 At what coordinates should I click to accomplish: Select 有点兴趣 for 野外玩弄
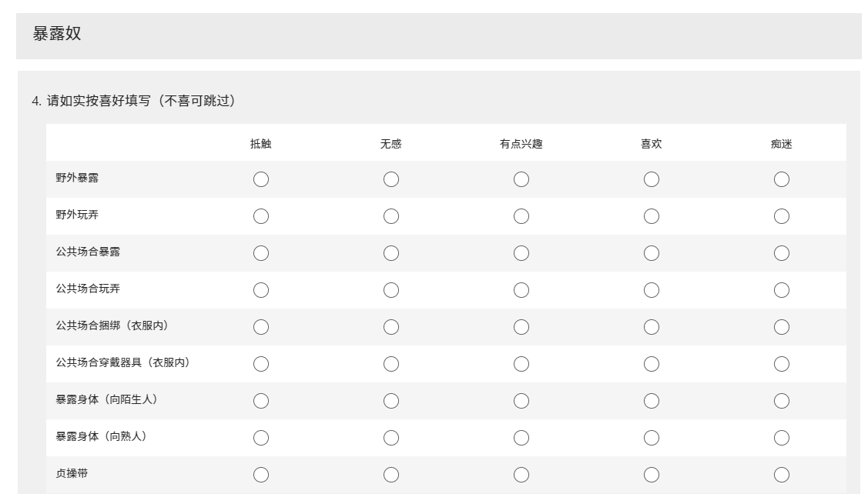coord(521,216)
